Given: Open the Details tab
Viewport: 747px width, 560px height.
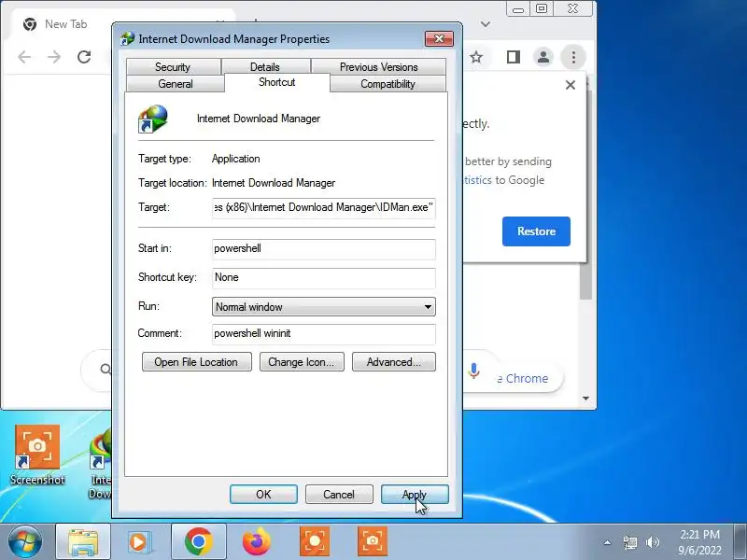Looking at the screenshot, I should pos(265,66).
